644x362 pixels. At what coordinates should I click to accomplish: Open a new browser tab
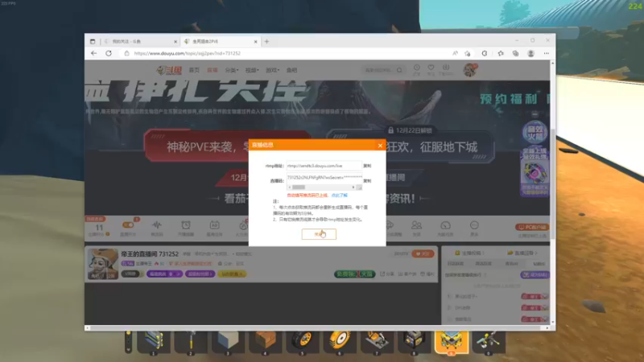click(266, 42)
